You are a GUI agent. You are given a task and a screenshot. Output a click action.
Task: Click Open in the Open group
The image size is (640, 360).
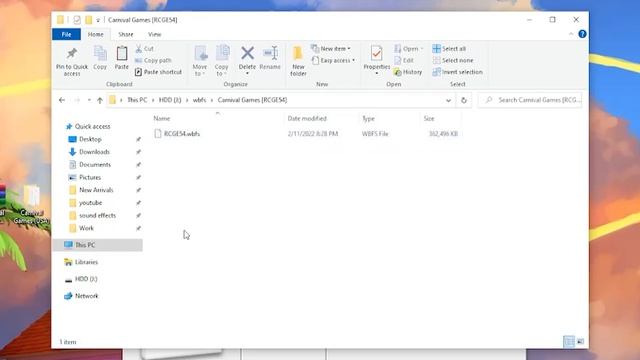[409, 49]
